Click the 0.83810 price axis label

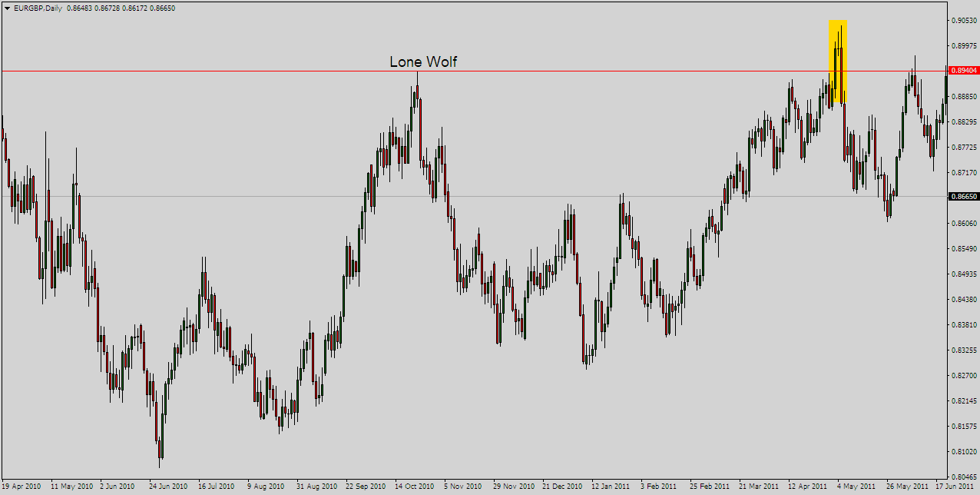[x=965, y=324]
